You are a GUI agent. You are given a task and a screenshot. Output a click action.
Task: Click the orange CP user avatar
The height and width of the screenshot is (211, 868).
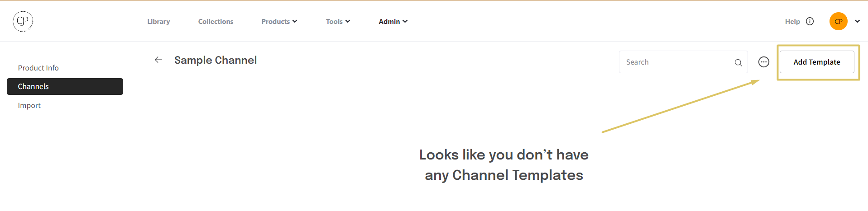tap(838, 21)
